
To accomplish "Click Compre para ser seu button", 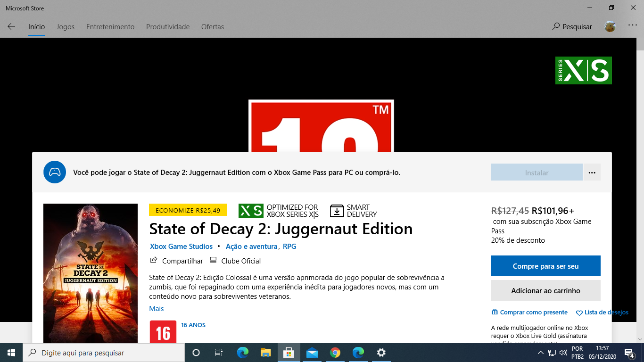I will pyautogui.click(x=546, y=266).
